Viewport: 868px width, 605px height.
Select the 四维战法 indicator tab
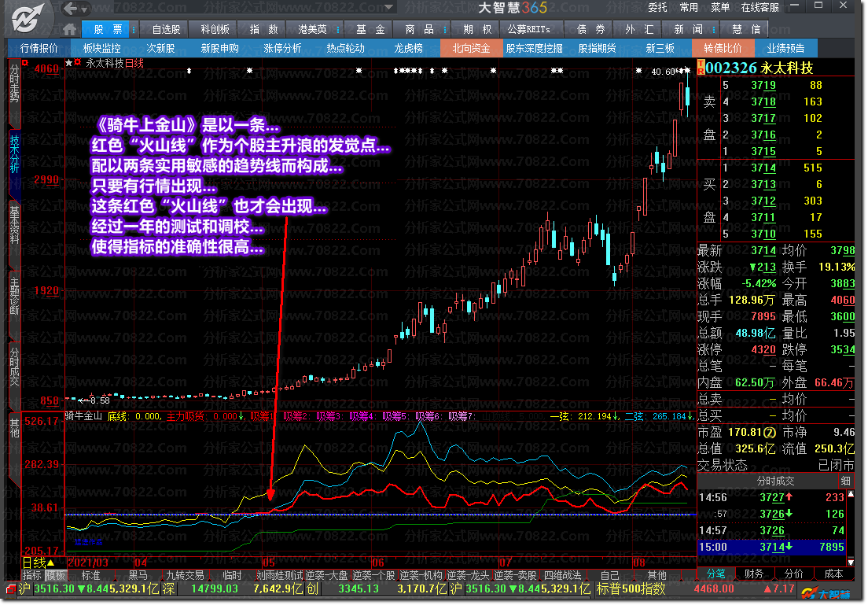(x=562, y=576)
